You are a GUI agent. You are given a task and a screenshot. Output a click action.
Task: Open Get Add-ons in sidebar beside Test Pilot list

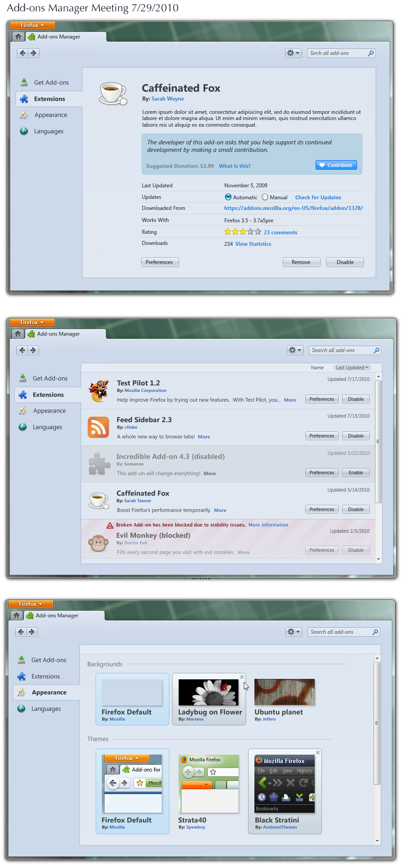click(x=50, y=378)
